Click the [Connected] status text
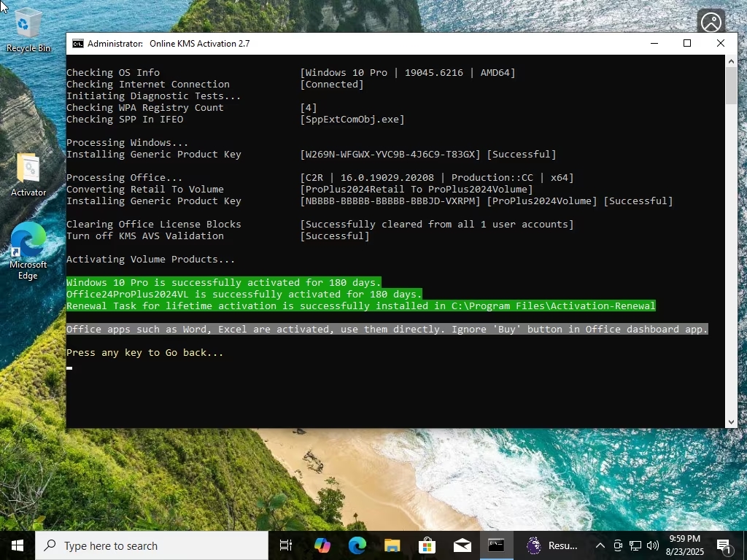Screen dimensions: 747x560 point(332,85)
